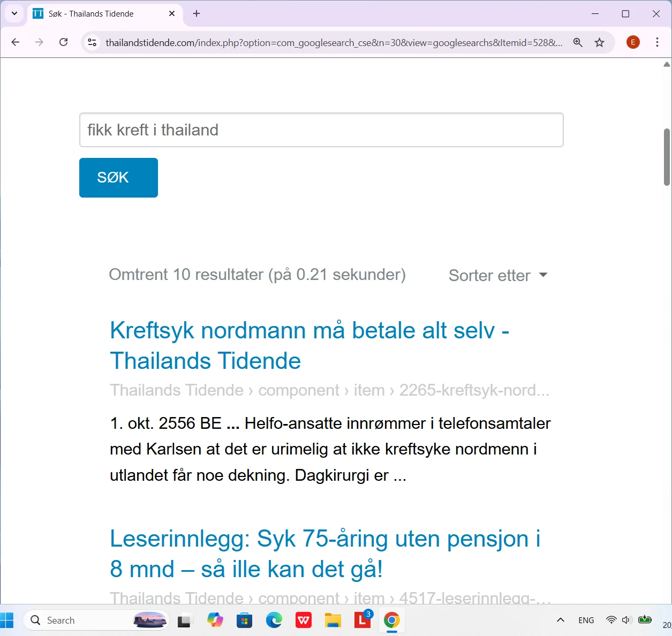Open the Windows Start menu
Image resolution: width=672 pixels, height=636 pixels.
(6, 620)
